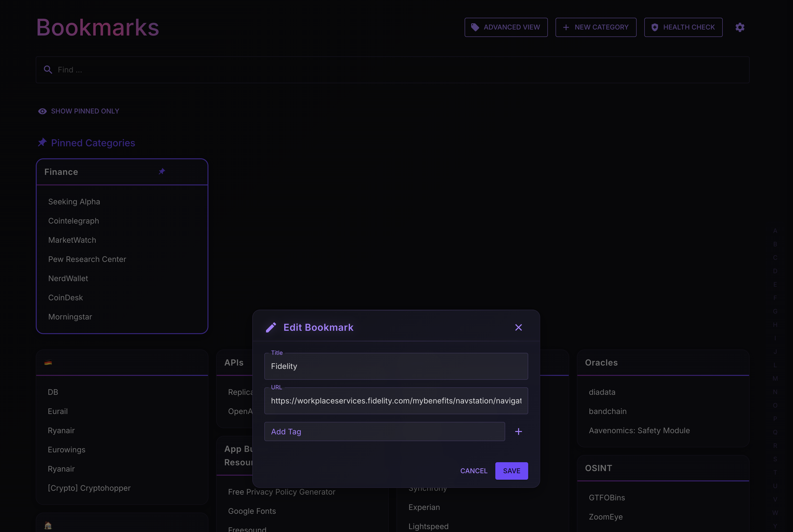793x532 pixels.
Task: Toggle Show Pinned Only eye icon
Action: point(42,111)
